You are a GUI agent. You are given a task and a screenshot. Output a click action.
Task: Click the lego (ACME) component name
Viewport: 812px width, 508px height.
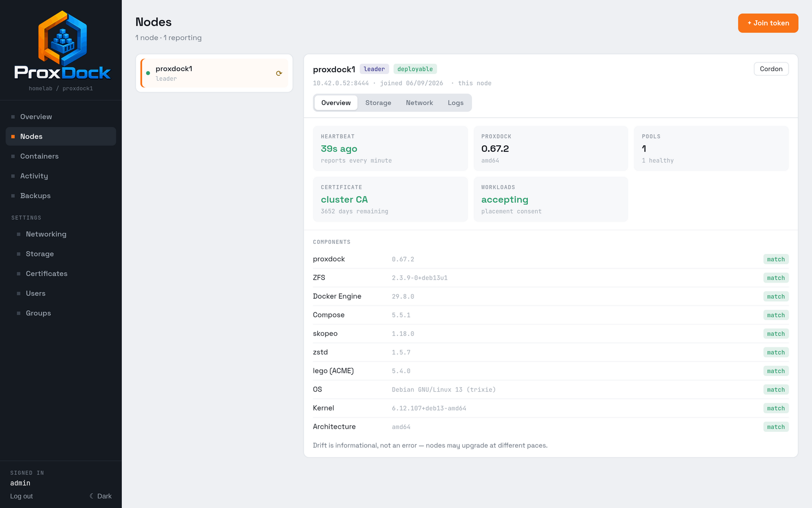click(x=333, y=371)
